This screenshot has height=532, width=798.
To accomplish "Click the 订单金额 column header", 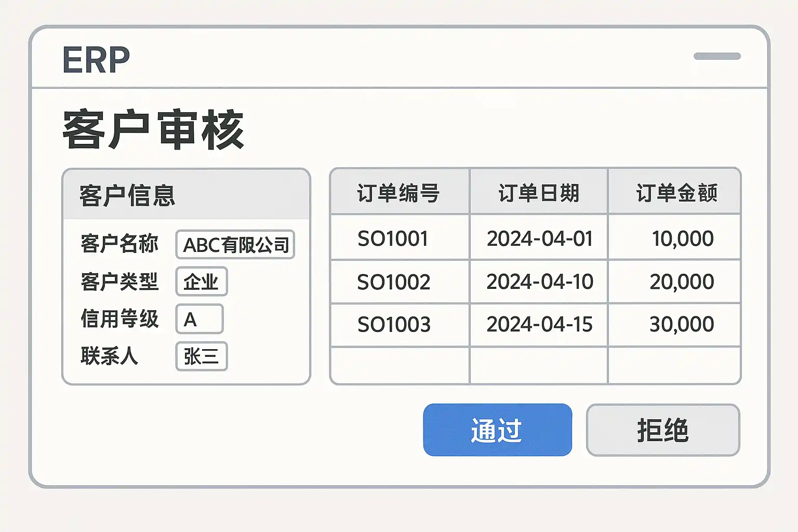I will [676, 193].
